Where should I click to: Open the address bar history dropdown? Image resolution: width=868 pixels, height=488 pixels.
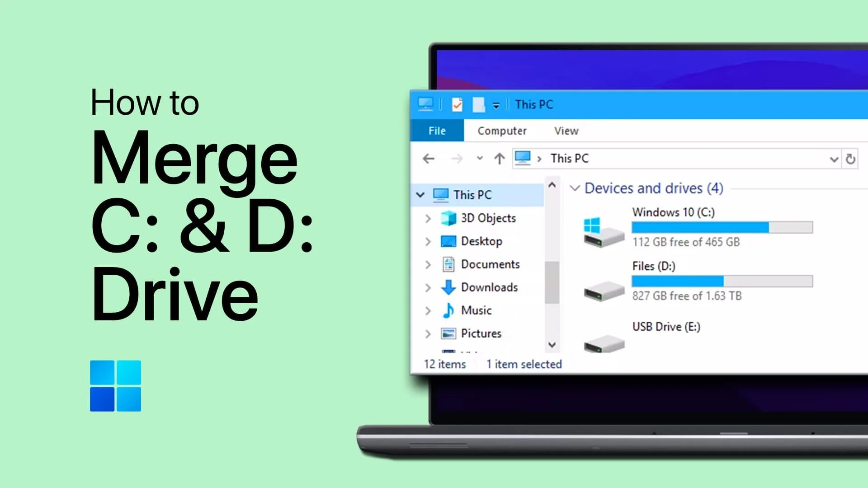tap(834, 159)
